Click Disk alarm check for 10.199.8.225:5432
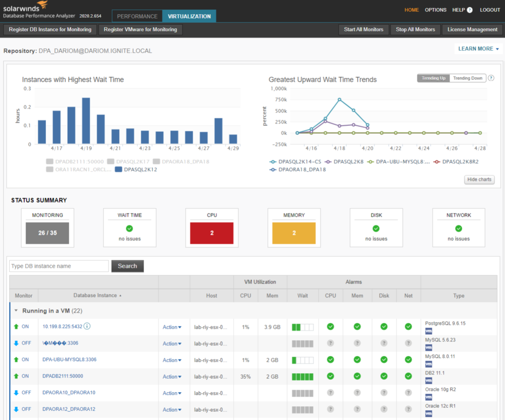 point(384,327)
